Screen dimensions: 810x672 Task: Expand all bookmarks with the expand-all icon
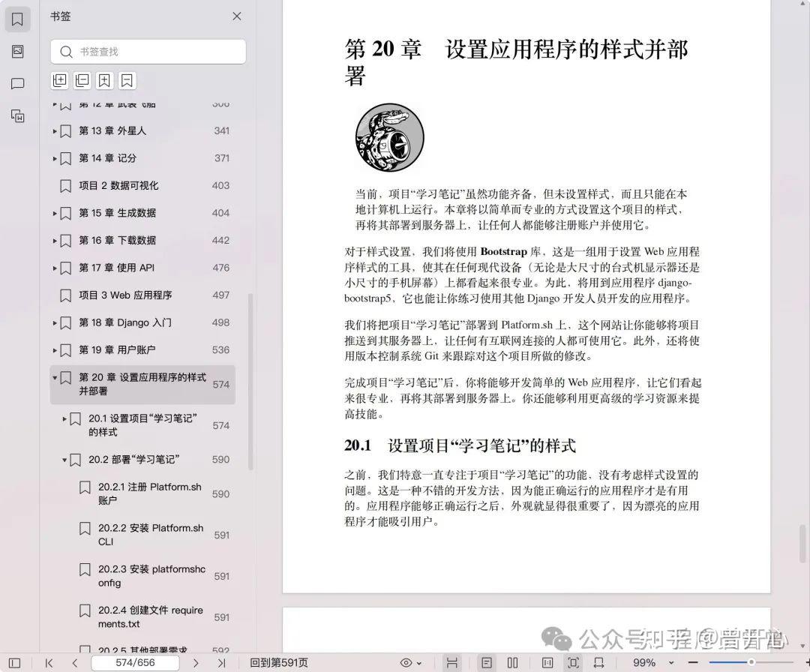point(59,80)
